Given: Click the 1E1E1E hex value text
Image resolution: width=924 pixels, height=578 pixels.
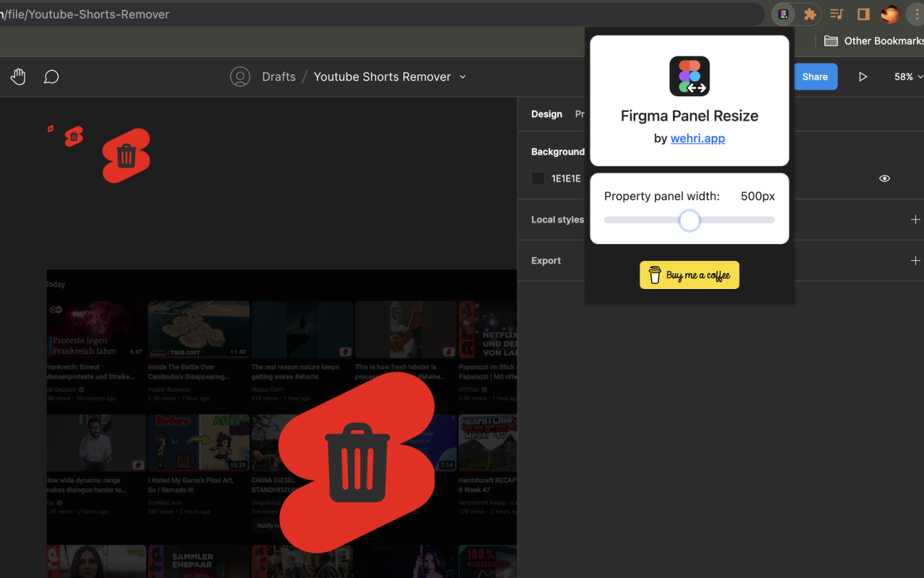Looking at the screenshot, I should point(566,178).
